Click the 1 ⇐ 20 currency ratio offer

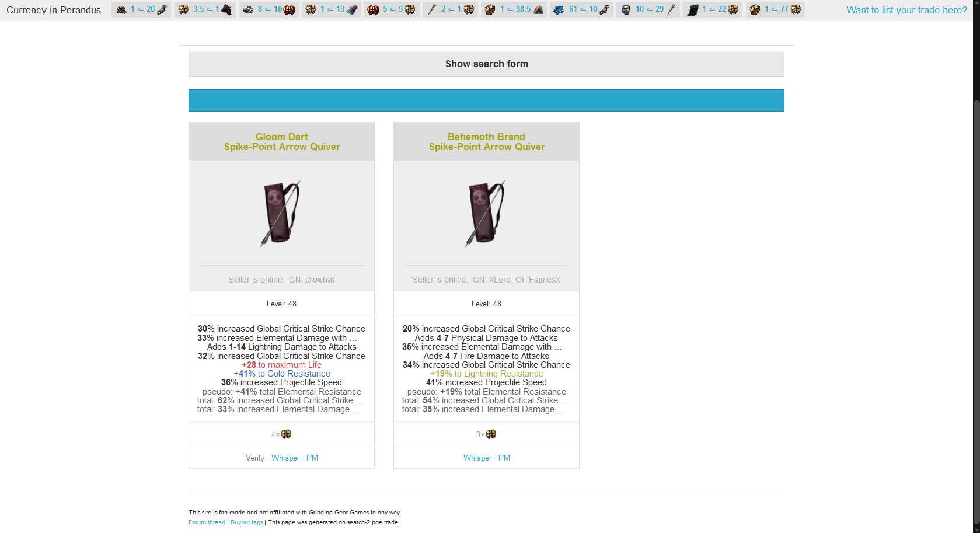141,9
